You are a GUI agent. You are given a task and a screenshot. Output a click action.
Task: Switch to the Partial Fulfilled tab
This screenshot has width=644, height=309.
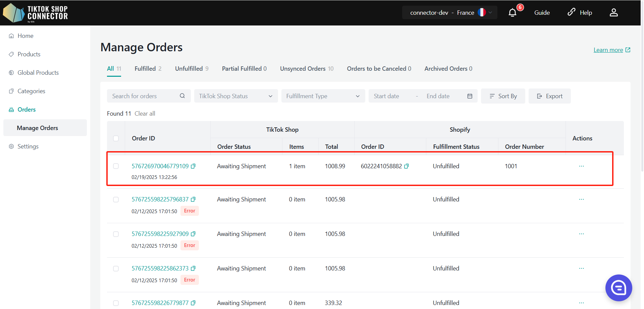pyautogui.click(x=244, y=69)
